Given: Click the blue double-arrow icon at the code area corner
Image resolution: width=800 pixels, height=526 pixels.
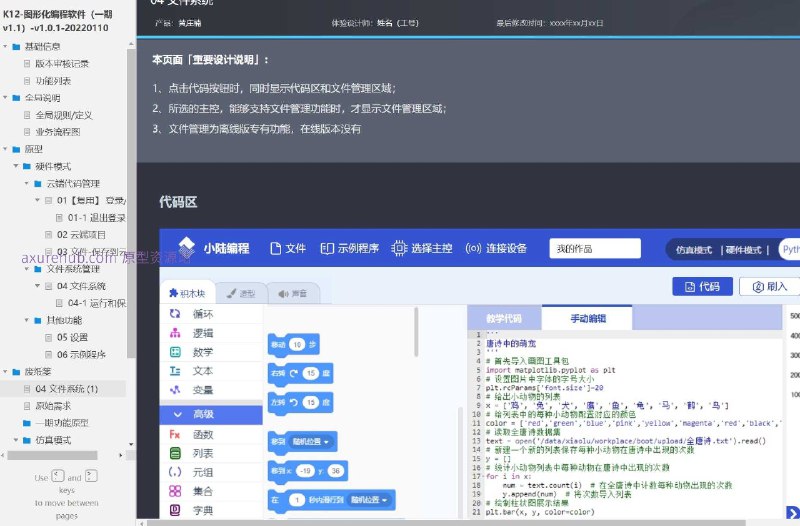Looking at the screenshot, I should click(792, 512).
